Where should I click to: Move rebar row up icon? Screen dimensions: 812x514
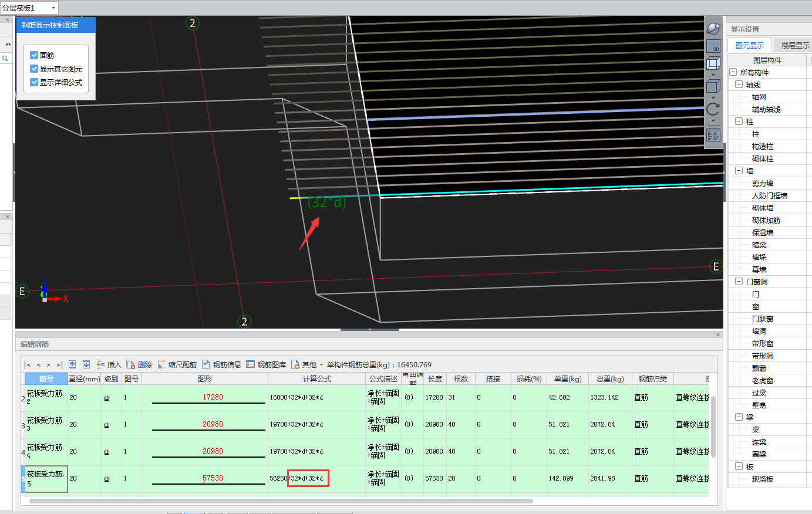[72, 364]
